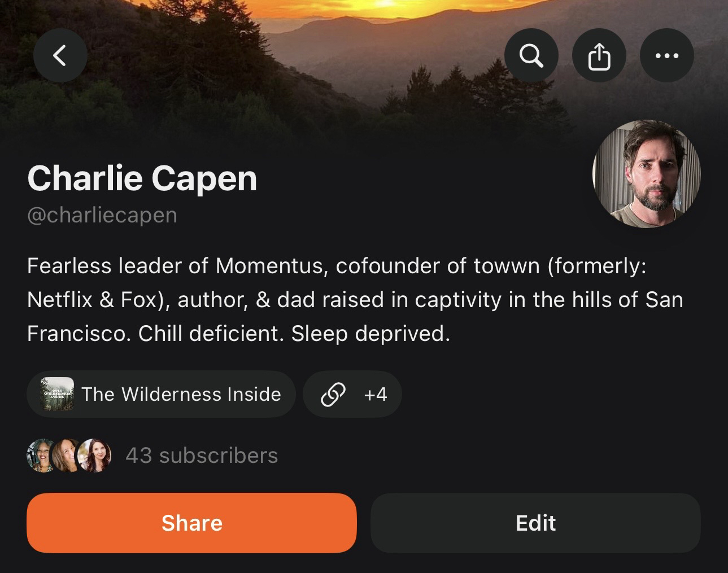
Task: Click the chain link icon
Action: 333,394
